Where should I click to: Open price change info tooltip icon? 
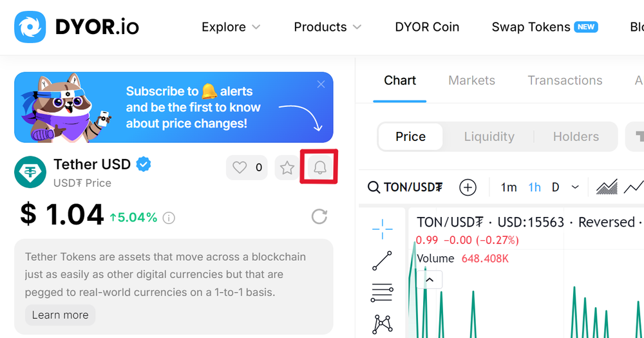point(169,218)
